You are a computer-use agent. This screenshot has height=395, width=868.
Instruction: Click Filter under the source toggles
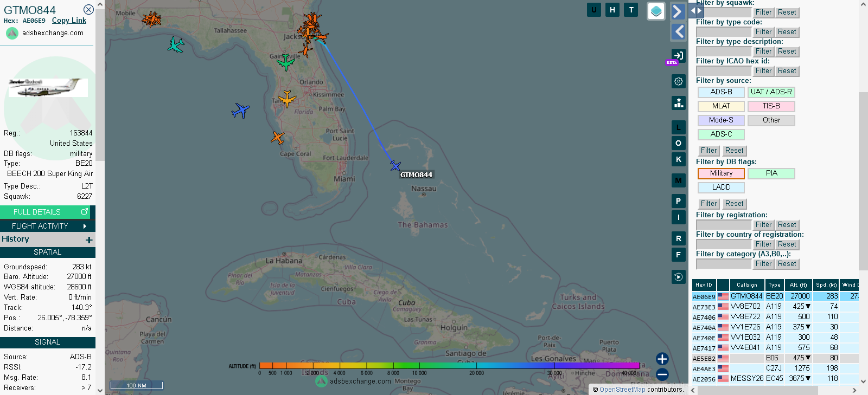[x=709, y=151]
